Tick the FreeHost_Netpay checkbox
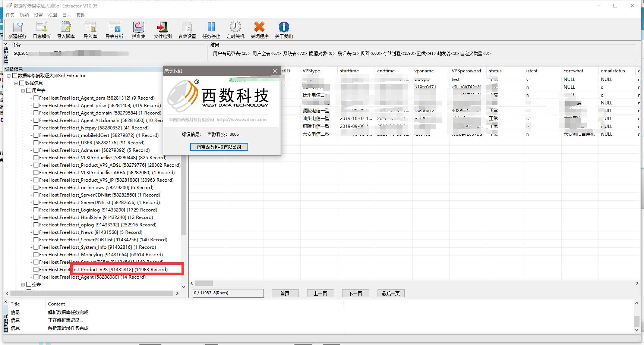Screen dimensions: 644x345 tap(36, 128)
